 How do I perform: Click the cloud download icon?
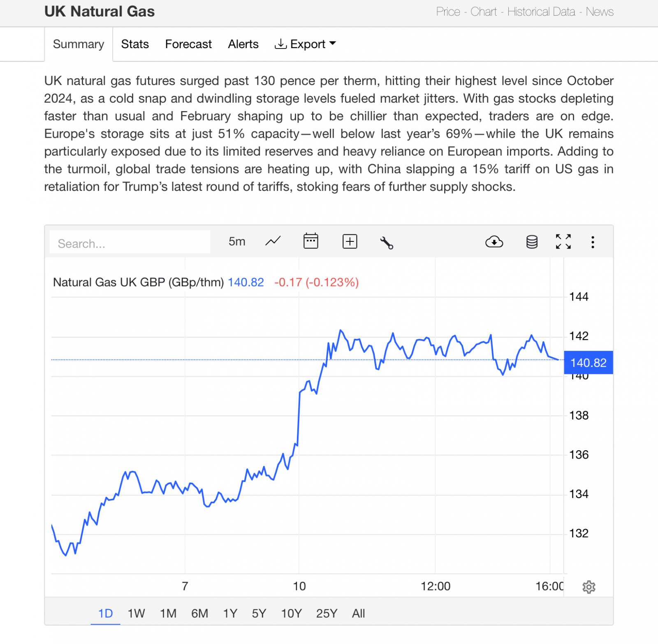(x=494, y=242)
